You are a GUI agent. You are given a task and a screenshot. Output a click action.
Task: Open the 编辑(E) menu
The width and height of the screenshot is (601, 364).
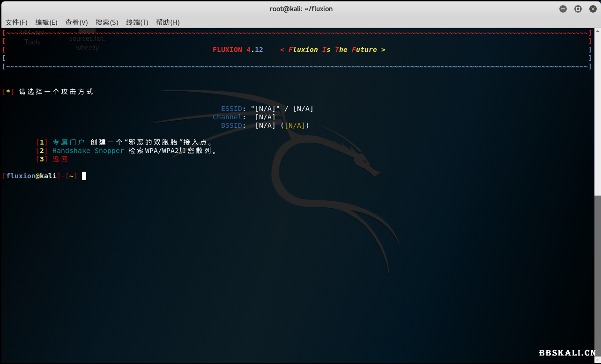(x=46, y=22)
